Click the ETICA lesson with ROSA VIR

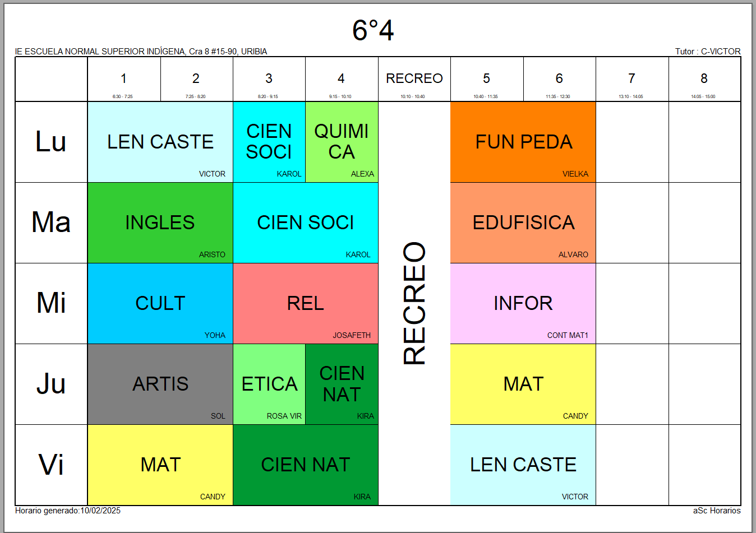pyautogui.click(x=269, y=384)
